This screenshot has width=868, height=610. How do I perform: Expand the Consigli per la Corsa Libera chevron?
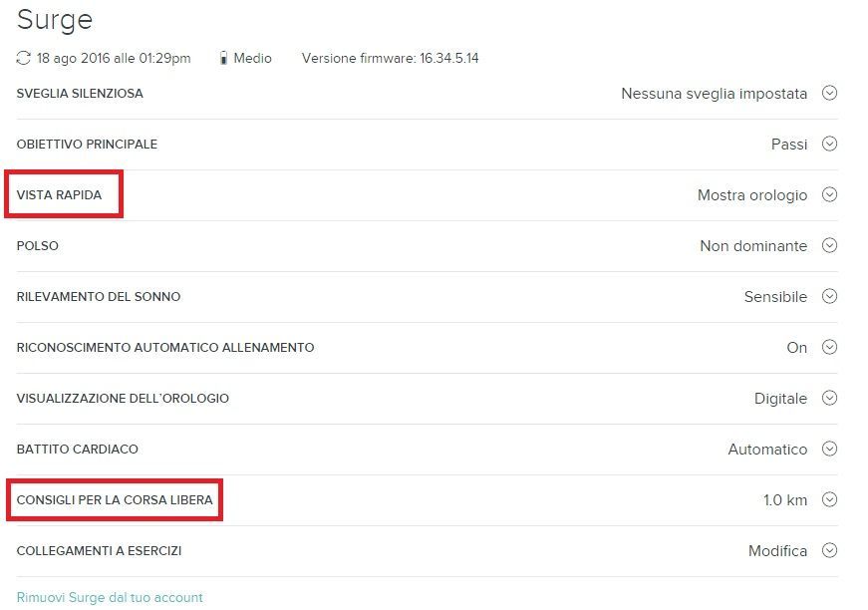tap(829, 499)
